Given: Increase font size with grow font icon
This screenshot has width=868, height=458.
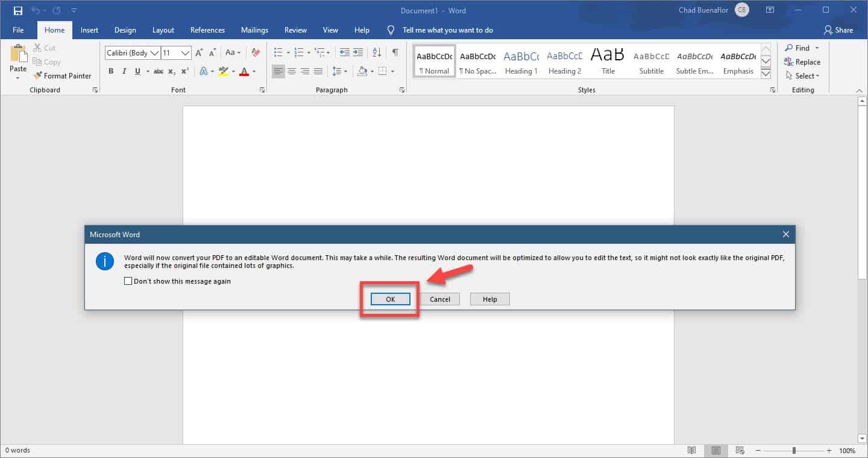Looking at the screenshot, I should pyautogui.click(x=199, y=52).
